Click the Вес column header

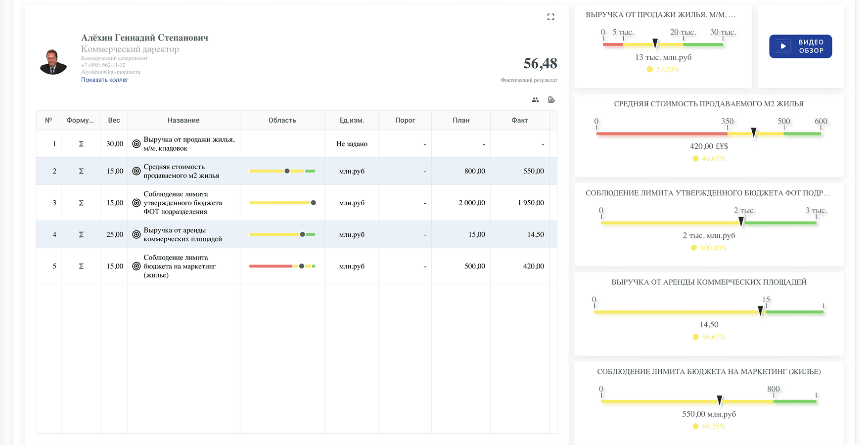click(x=114, y=120)
